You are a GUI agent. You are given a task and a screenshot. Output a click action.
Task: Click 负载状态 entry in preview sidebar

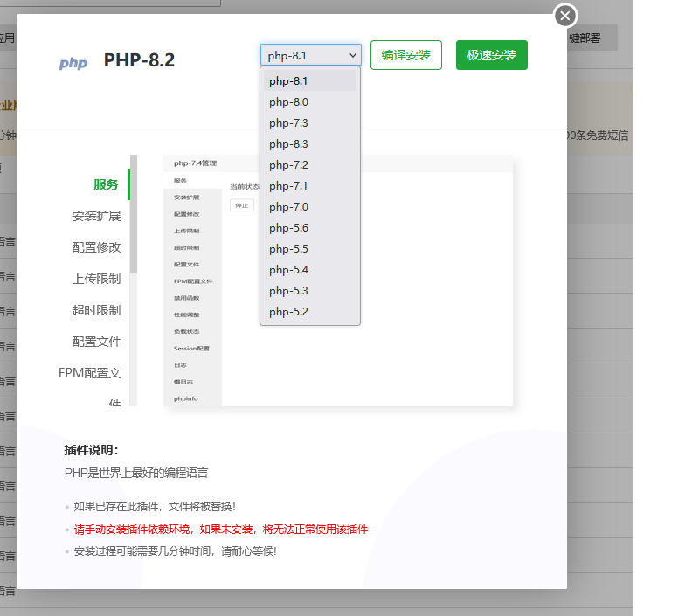coord(187,332)
